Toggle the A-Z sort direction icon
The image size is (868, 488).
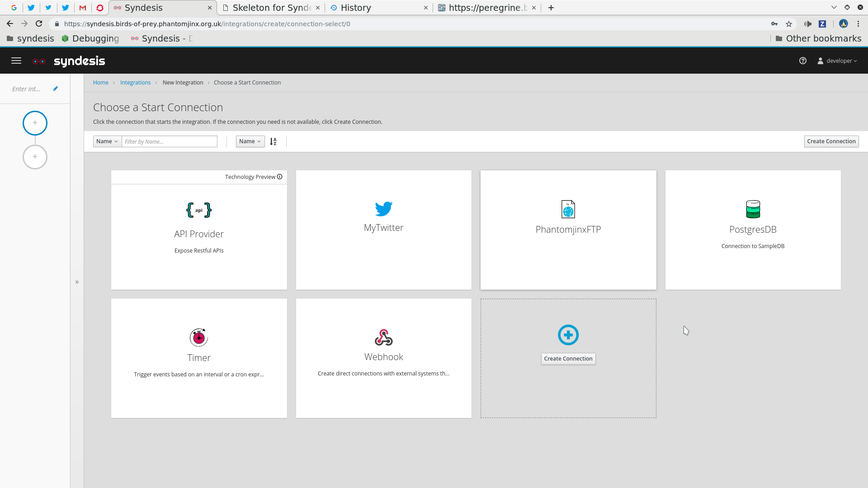coord(273,141)
